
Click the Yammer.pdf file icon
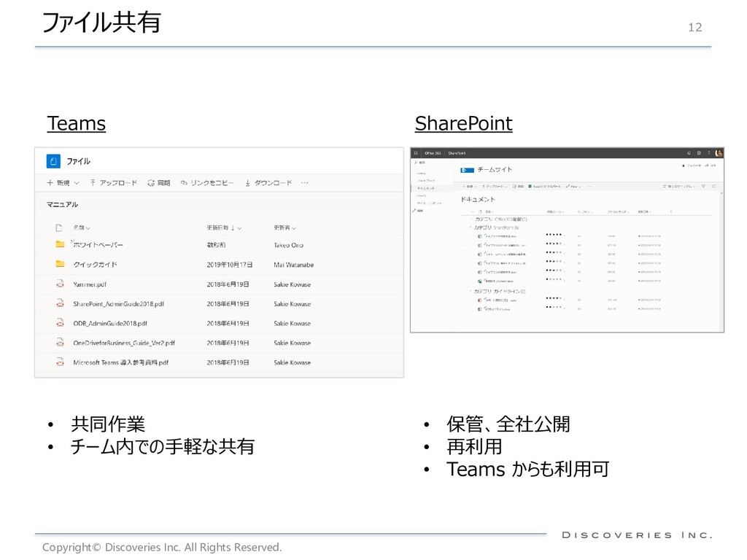pyautogui.click(x=60, y=284)
